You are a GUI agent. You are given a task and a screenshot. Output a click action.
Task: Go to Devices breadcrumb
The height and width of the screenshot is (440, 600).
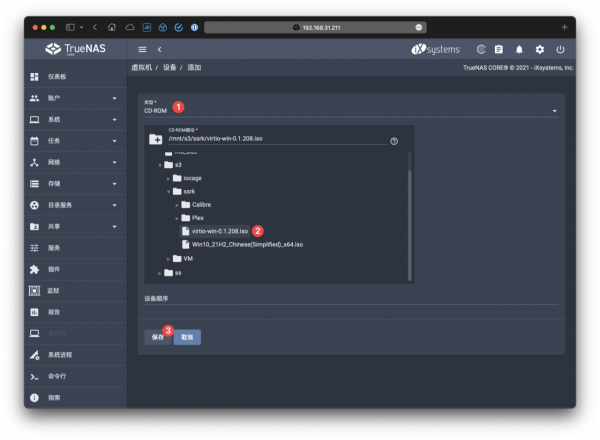[170, 68]
